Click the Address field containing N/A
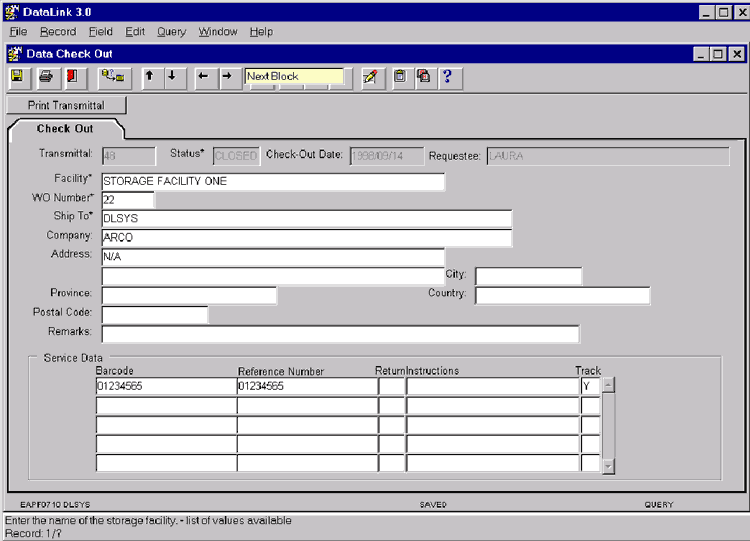Image resolution: width=750 pixels, height=541 pixels. click(x=273, y=257)
